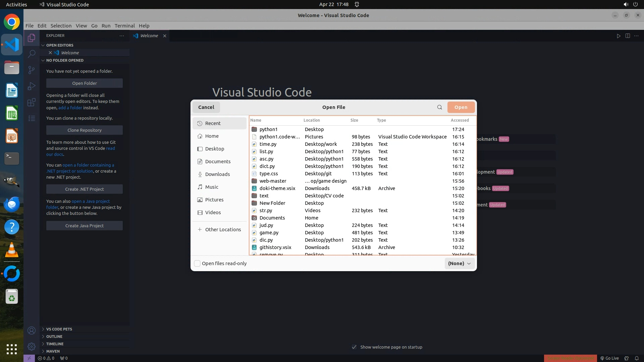The height and width of the screenshot is (362, 644).
Task: Open the Terminal menu
Action: (x=124, y=26)
